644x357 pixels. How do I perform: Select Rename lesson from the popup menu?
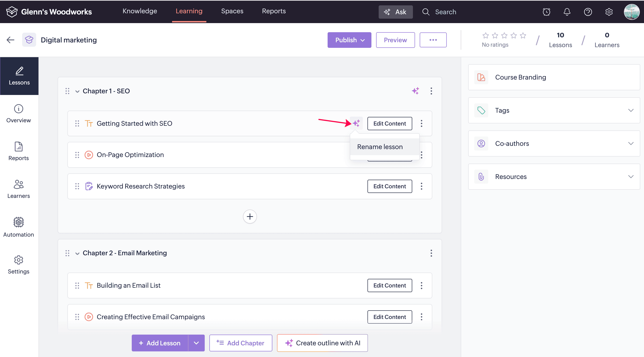coord(380,147)
